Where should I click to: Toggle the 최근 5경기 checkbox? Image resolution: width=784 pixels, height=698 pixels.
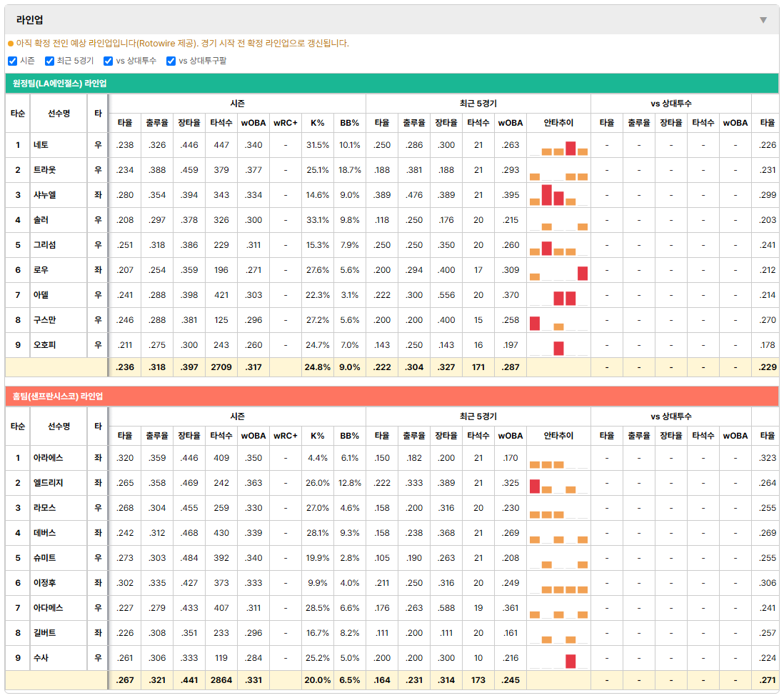(x=49, y=61)
